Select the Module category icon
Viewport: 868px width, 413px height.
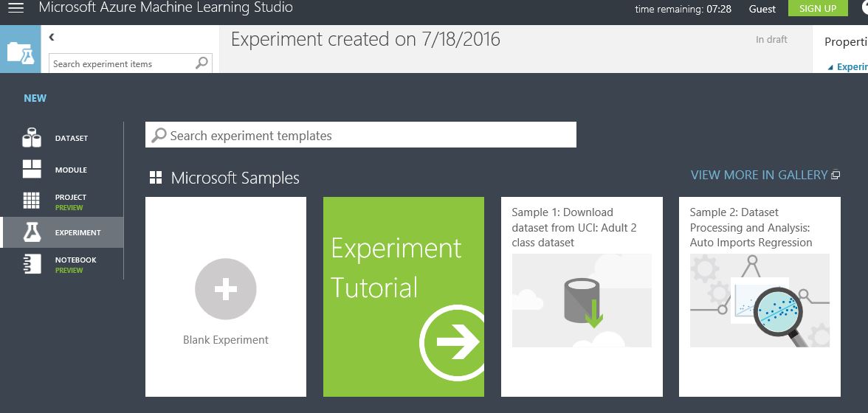pyautogui.click(x=32, y=170)
